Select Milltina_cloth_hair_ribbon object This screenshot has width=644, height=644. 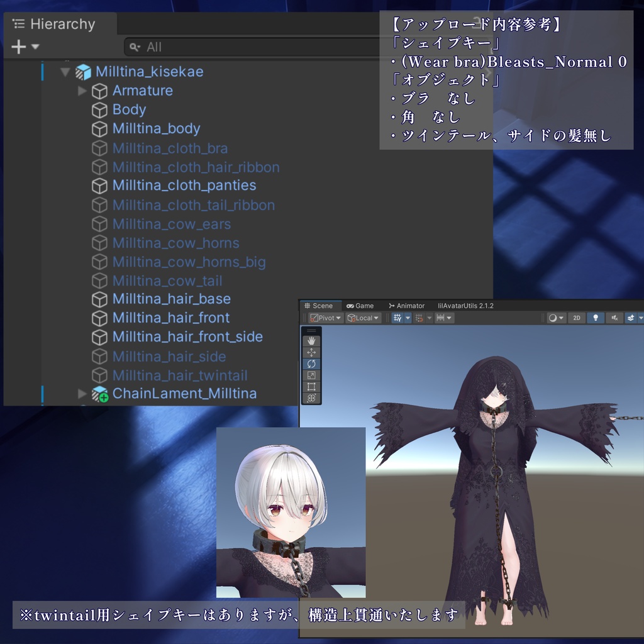[x=196, y=167]
